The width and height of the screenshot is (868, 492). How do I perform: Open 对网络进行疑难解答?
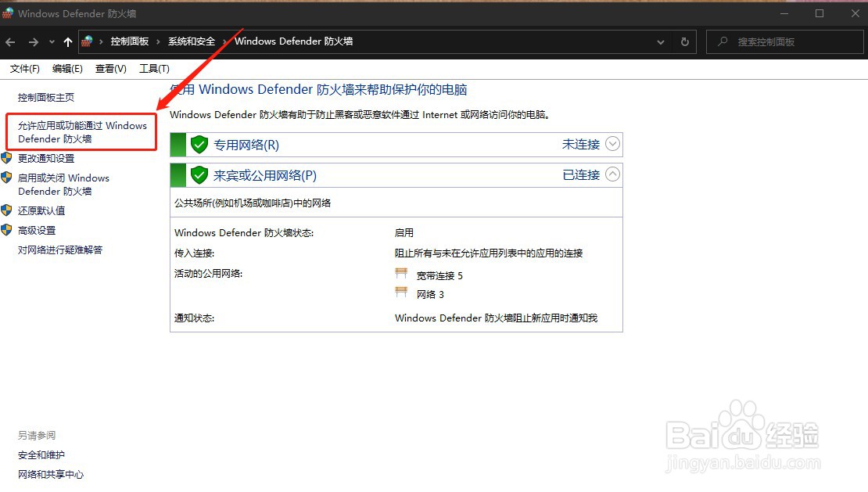pyautogui.click(x=60, y=250)
